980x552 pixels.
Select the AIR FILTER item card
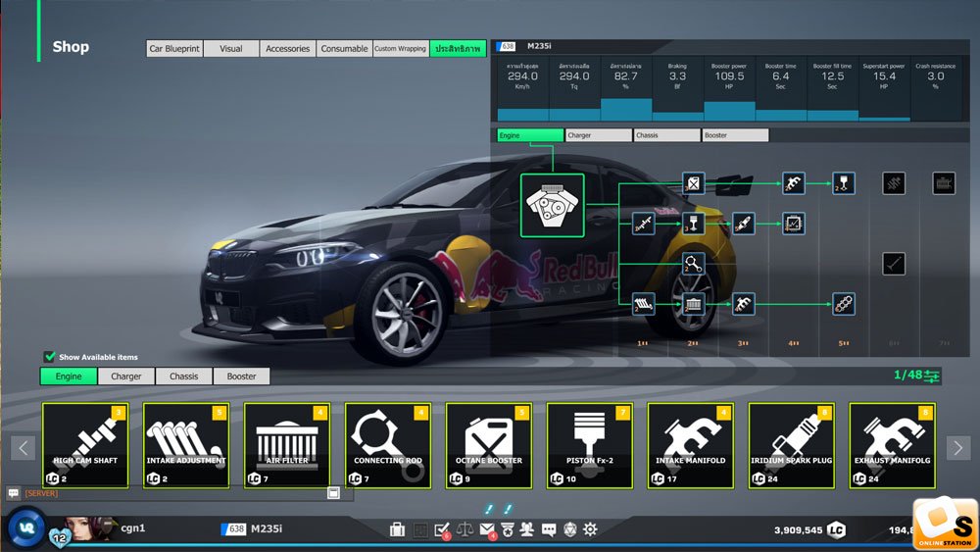tap(287, 446)
